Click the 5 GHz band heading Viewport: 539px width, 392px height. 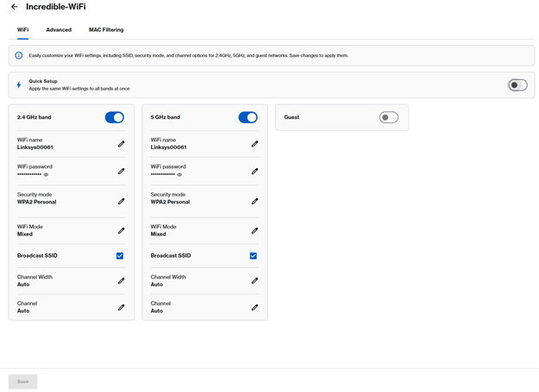coord(166,117)
